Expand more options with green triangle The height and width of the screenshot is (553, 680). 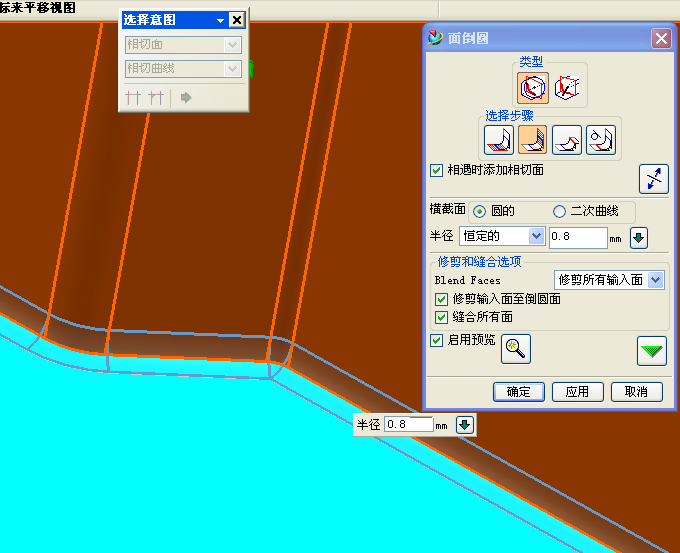[x=652, y=351]
